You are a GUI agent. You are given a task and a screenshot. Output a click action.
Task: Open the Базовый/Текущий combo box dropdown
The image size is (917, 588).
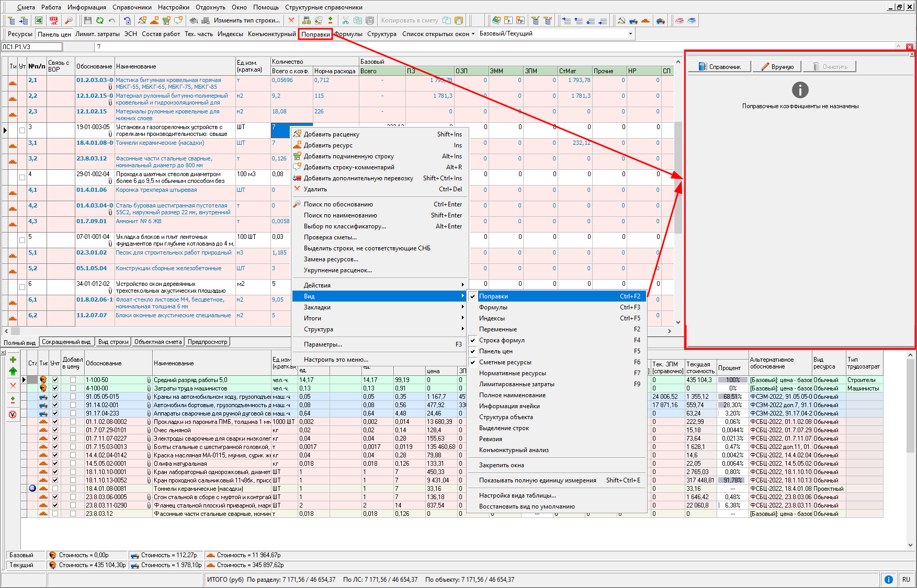click(630, 33)
